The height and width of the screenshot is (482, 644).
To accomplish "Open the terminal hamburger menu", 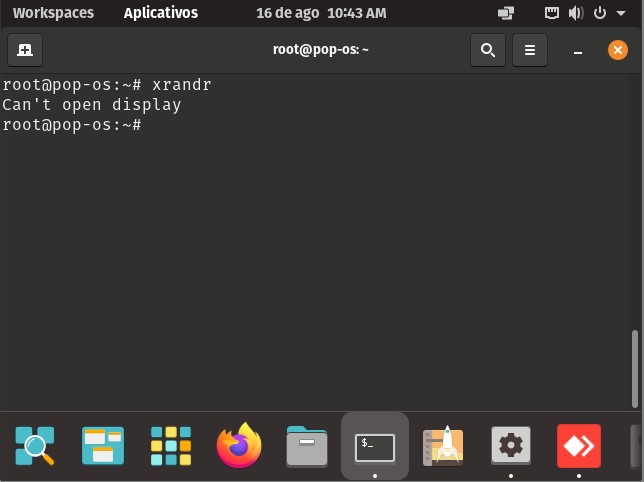I will tap(530, 50).
